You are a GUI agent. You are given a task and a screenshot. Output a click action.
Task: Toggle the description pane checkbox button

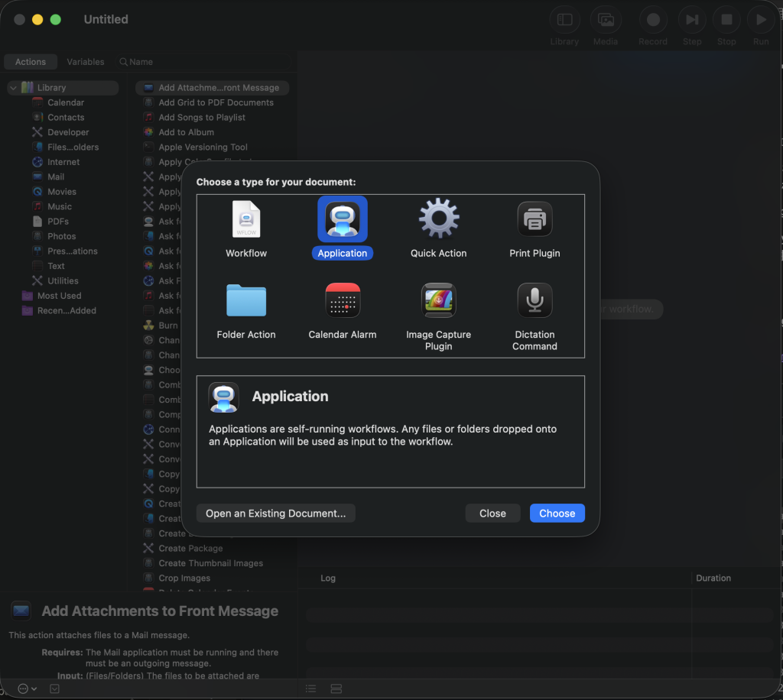tap(55, 689)
